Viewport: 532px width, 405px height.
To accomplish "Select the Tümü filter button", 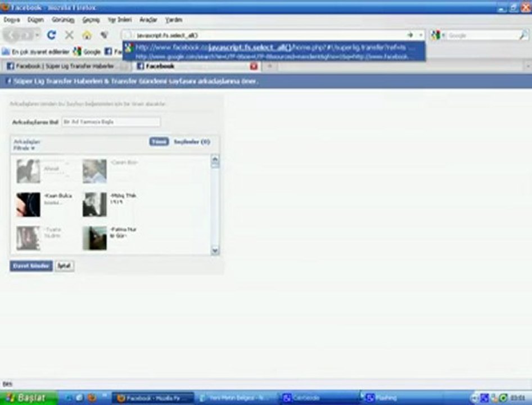I will [x=159, y=142].
